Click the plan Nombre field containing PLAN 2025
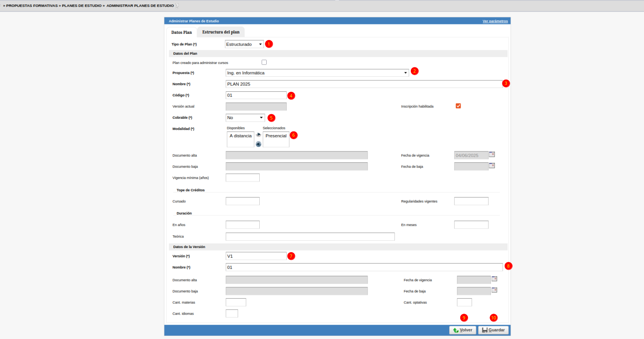Image resolution: width=644 pixels, height=339 pixels. click(363, 84)
